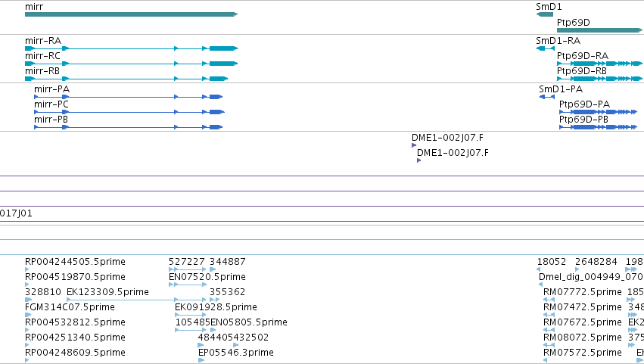
Task: Select the mirr gene bar
Action: pyautogui.click(x=132, y=14)
